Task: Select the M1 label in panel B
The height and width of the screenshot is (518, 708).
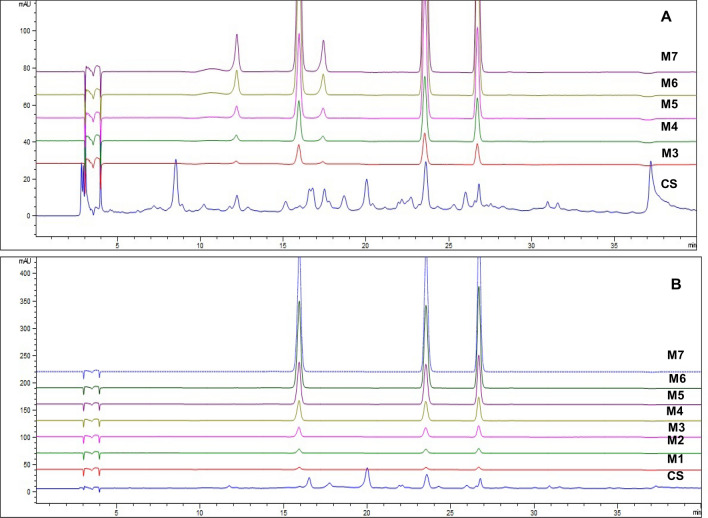Action: click(675, 459)
